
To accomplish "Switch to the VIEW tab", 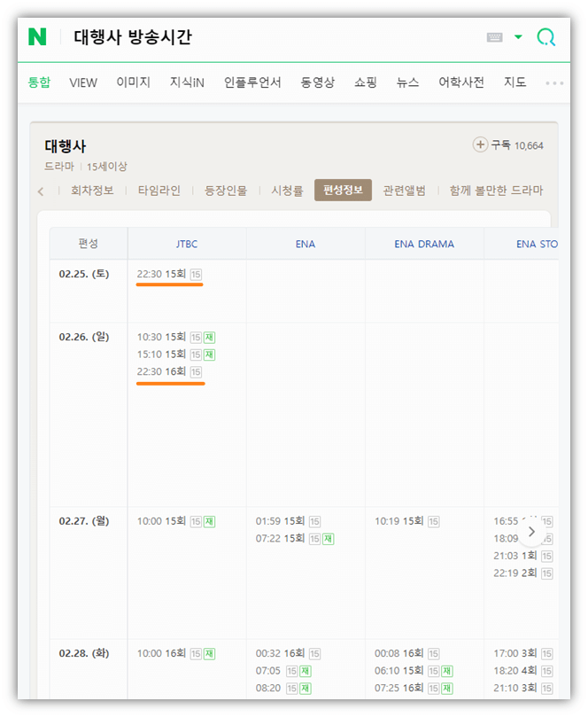I will [x=83, y=82].
